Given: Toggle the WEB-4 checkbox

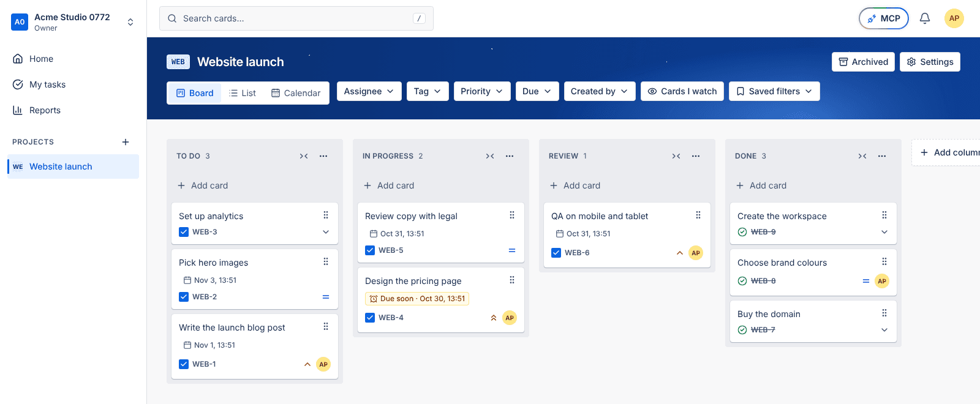Looking at the screenshot, I should (x=370, y=318).
